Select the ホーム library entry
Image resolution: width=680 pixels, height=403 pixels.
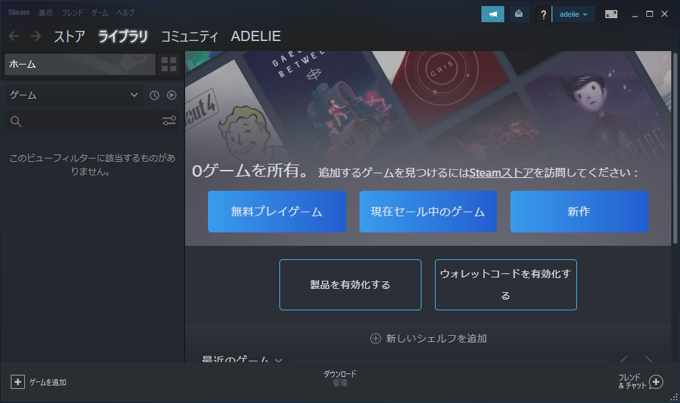[x=80, y=64]
